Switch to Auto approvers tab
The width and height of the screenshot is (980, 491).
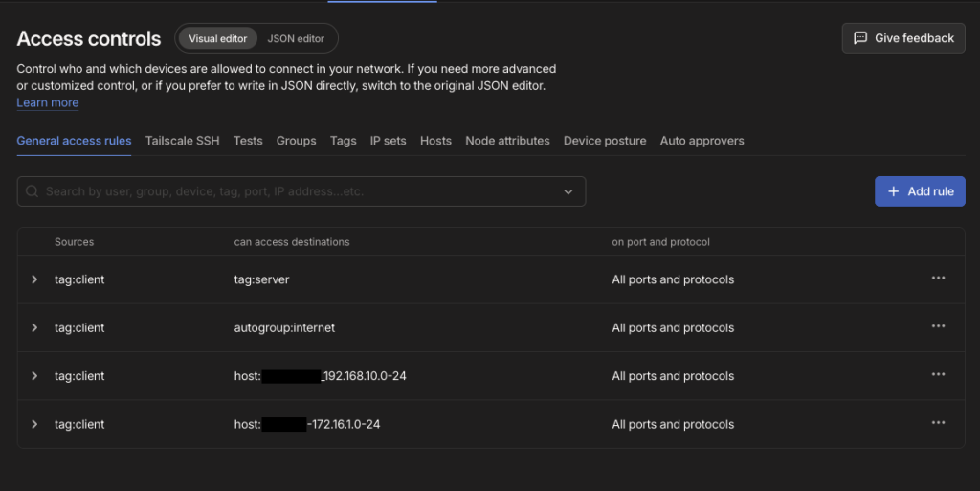coord(702,141)
